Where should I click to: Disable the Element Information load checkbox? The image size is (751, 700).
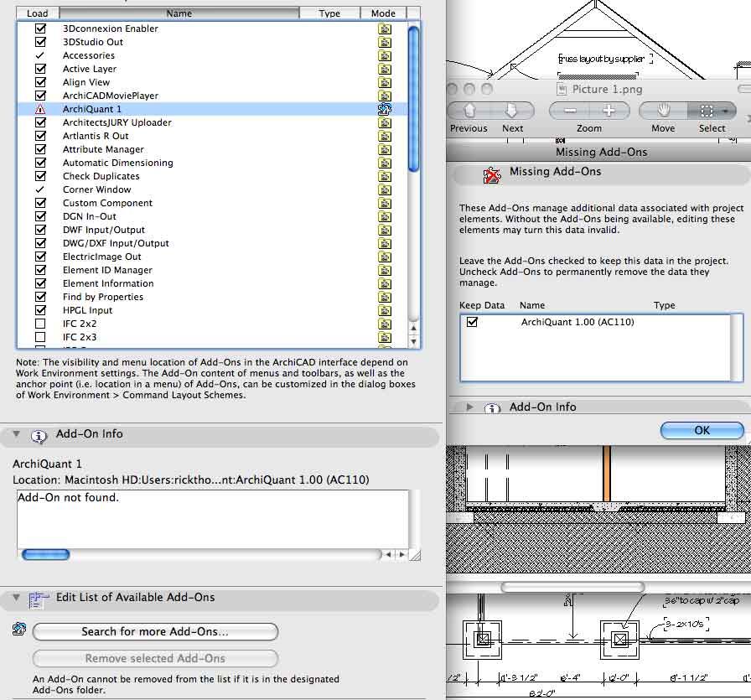[41, 283]
